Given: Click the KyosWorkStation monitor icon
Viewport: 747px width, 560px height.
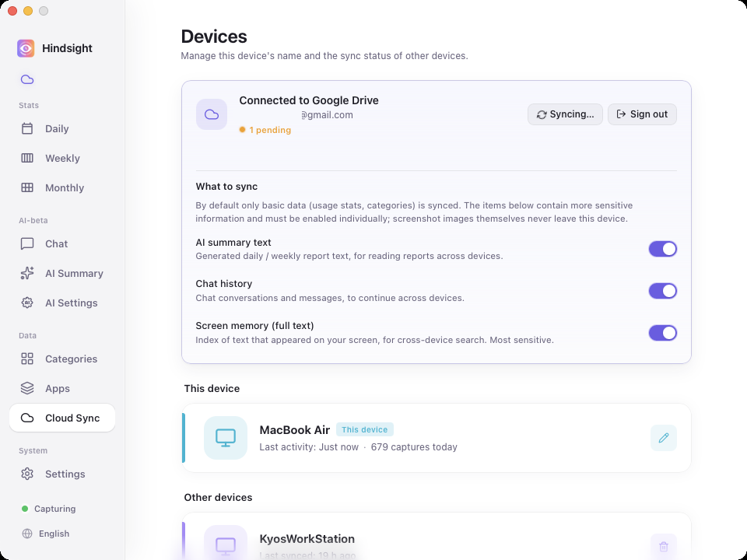Looking at the screenshot, I should [226, 545].
